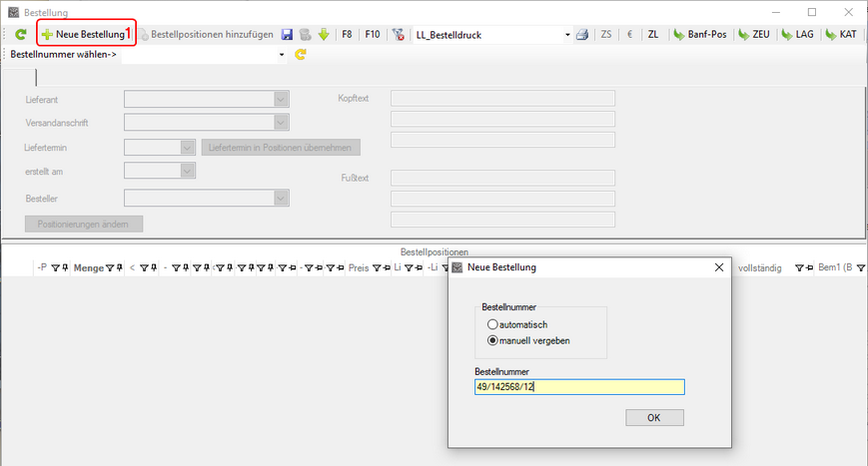Viewport: 868px width, 466px height.
Task: Click the Neue Bestellung toolbar button
Action: point(84,34)
